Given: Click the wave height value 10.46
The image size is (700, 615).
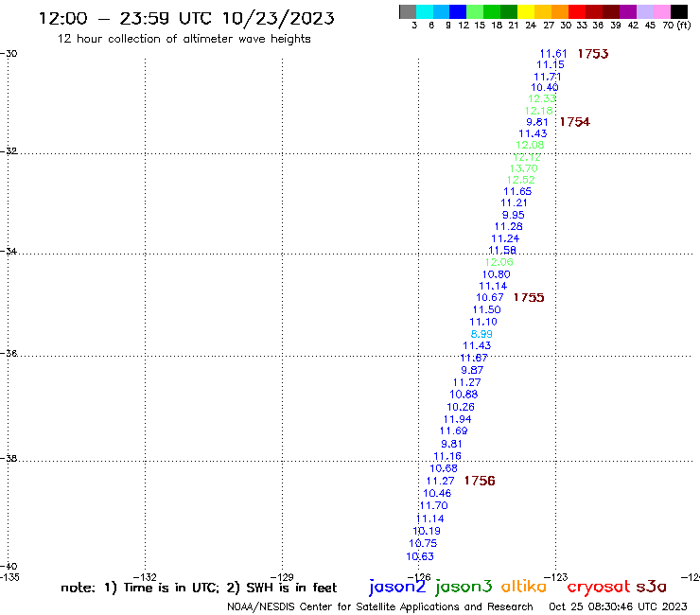Looking at the screenshot, I should point(437,494).
